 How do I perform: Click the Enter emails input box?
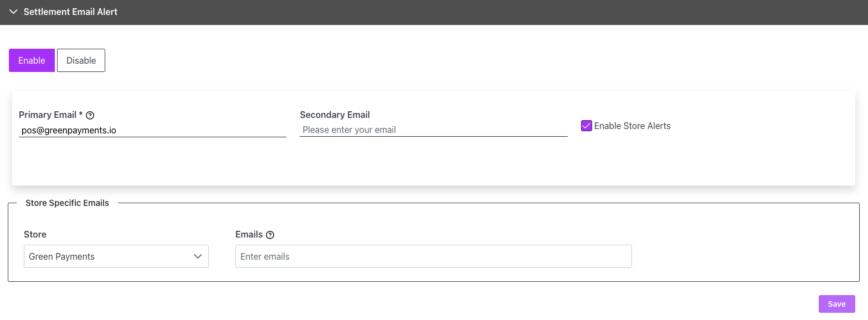click(433, 256)
